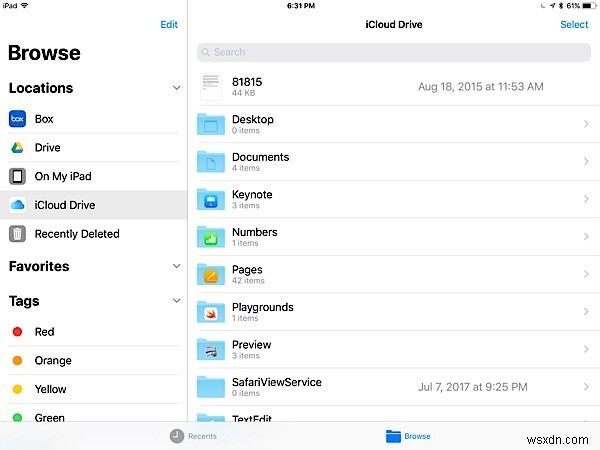Tap the "42 items" count text
This screenshot has width=600, height=450.
pos(248,280)
